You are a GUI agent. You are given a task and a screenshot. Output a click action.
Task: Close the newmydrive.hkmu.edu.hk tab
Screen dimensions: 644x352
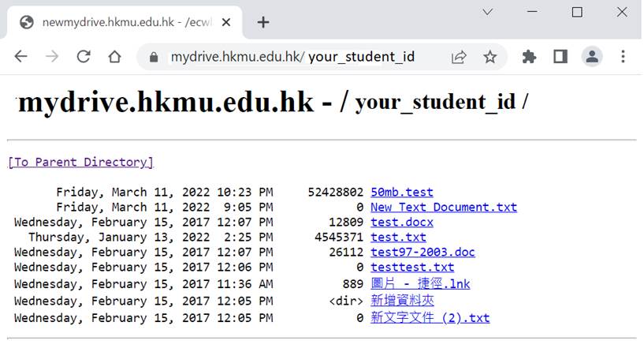[x=226, y=22]
